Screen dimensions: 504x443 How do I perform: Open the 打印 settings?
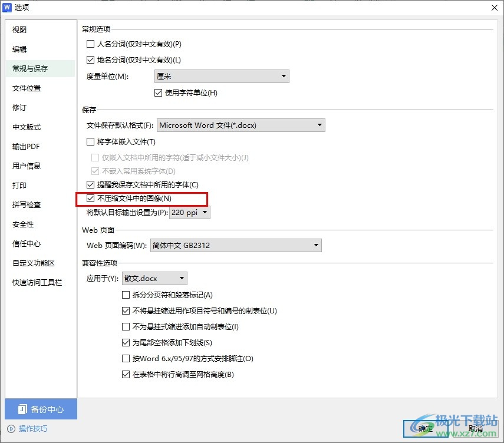[x=19, y=186]
